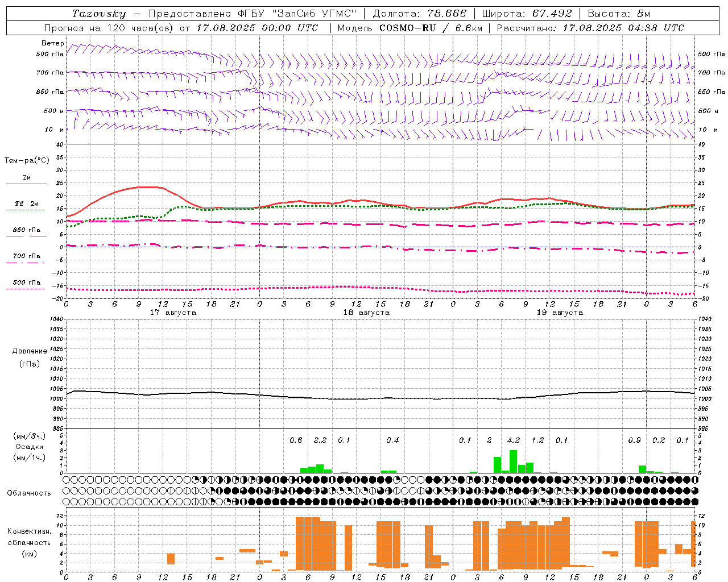The height and width of the screenshot is (582, 728).
Task: Click the Давление pressure label
Action: (x=30, y=351)
